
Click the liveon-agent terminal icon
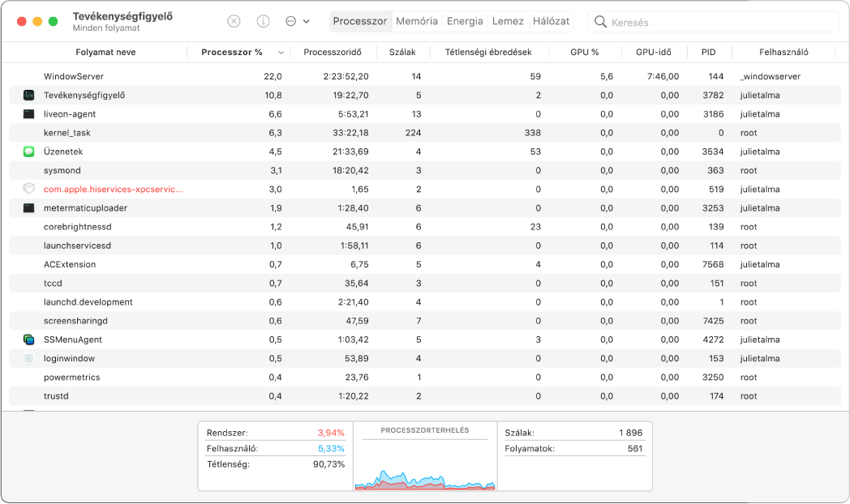pos(28,114)
